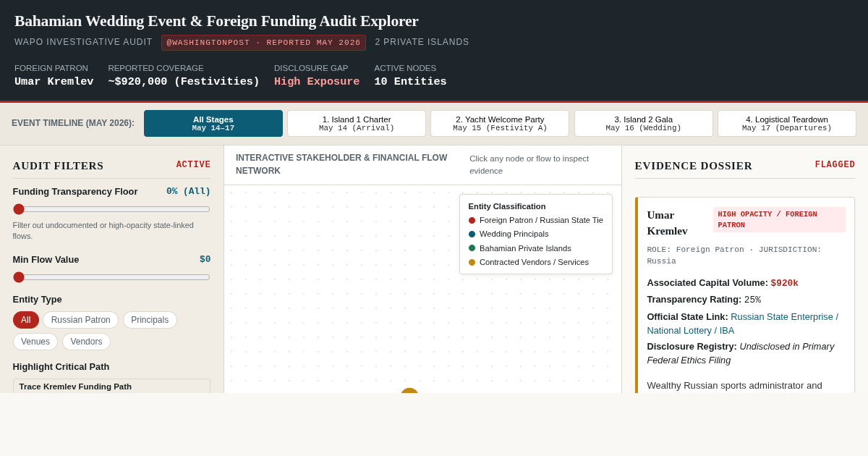Adjust the Min Flow Value slider

[x=111, y=277]
